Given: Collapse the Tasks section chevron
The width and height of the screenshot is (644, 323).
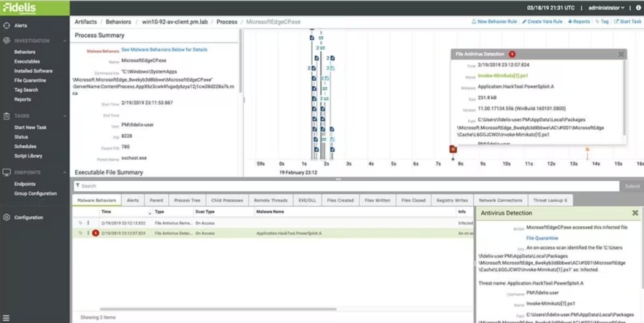Looking at the screenshot, I should 65,116.
